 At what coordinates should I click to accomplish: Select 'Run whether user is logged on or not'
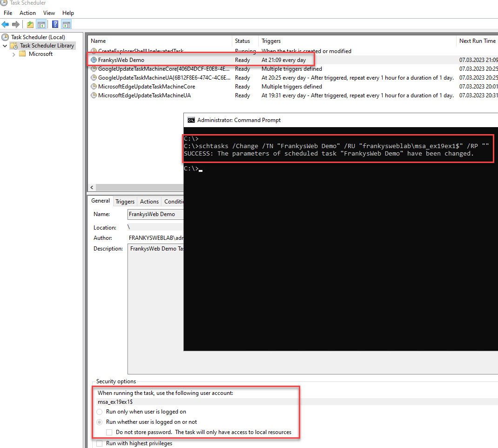[100, 422]
